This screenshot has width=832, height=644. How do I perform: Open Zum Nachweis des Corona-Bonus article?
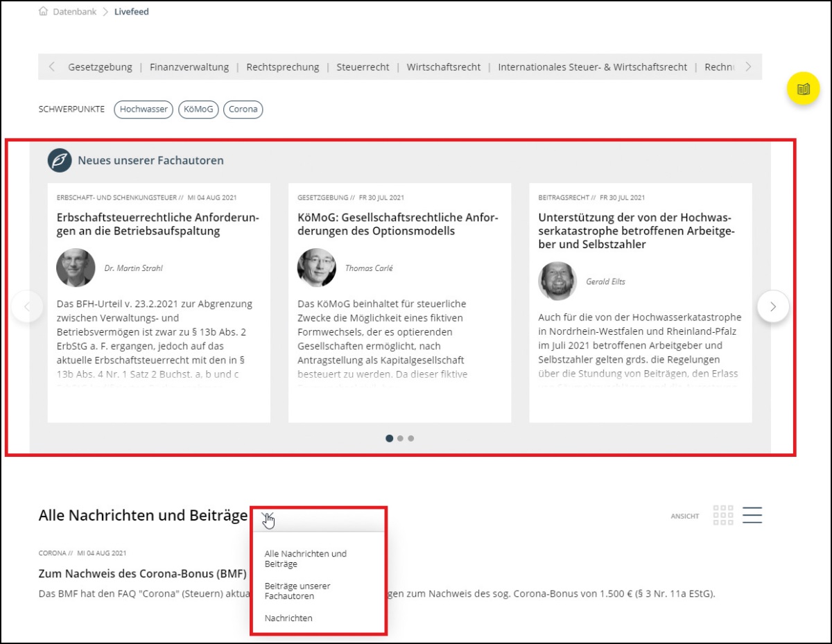142,574
